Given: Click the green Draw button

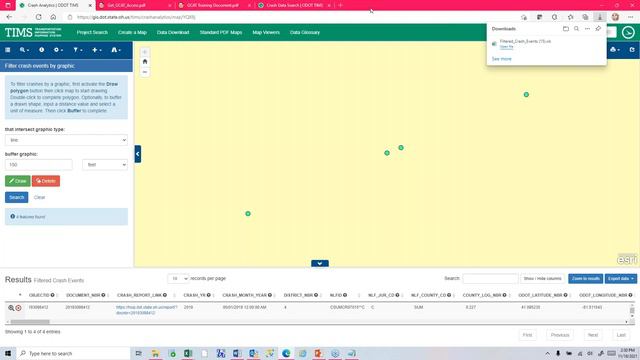Looking at the screenshot, I should coord(18,181).
